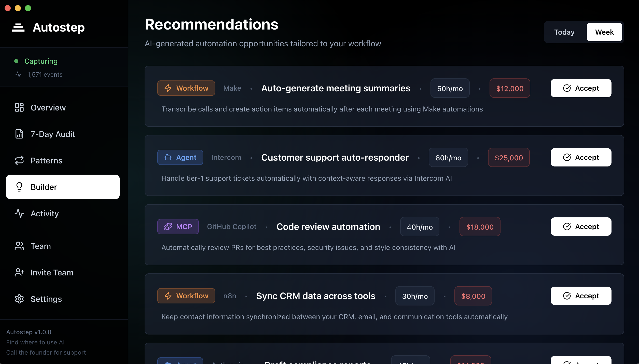Click the 7-Day Audit report icon
Viewport: 639px width, 364px height.
coord(19,134)
